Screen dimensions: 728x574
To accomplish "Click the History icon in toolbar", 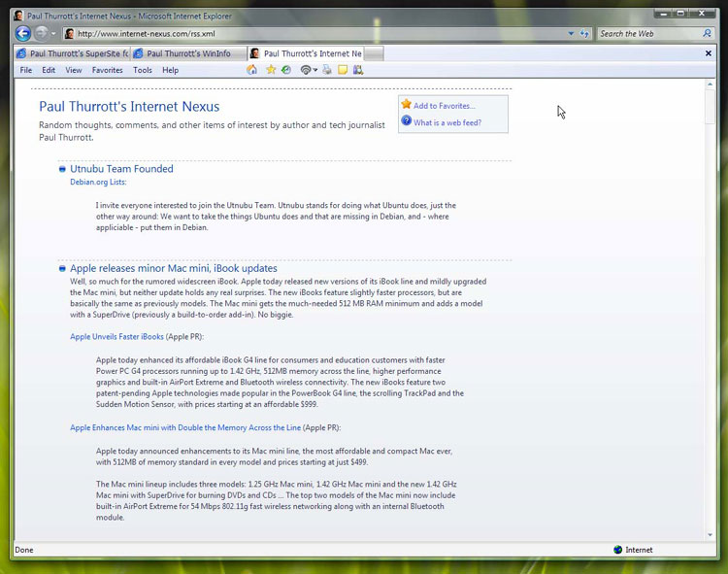I will [286, 70].
